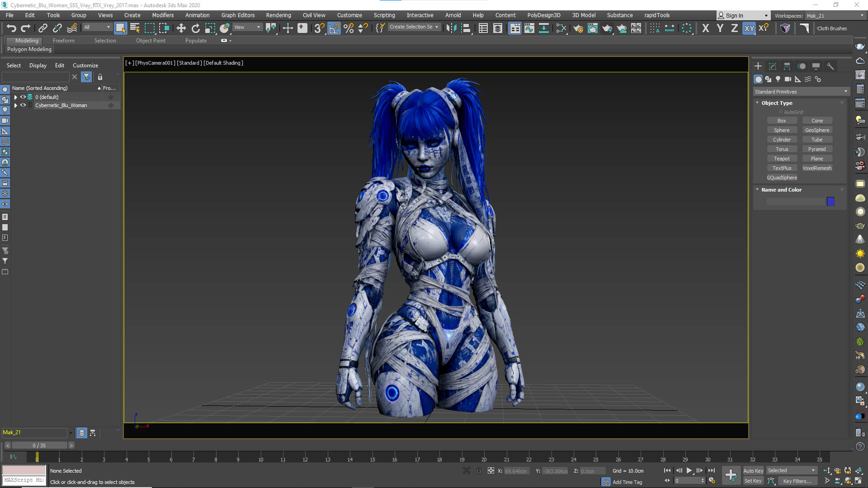Open the All selection filter dropdown
The height and width of the screenshot is (488, 868).
[97, 27]
